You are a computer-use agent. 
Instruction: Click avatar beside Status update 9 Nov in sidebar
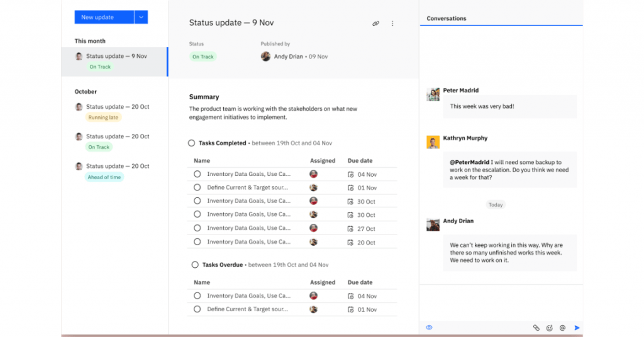click(79, 56)
